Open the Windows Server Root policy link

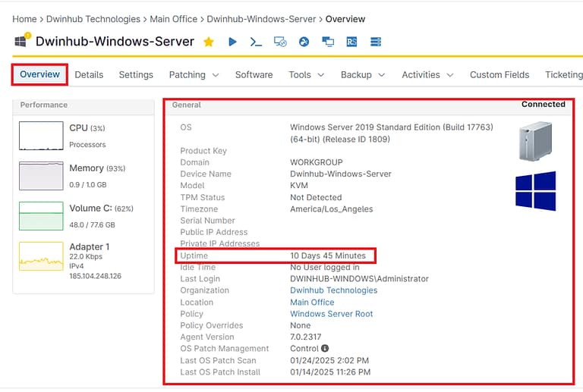(331, 314)
